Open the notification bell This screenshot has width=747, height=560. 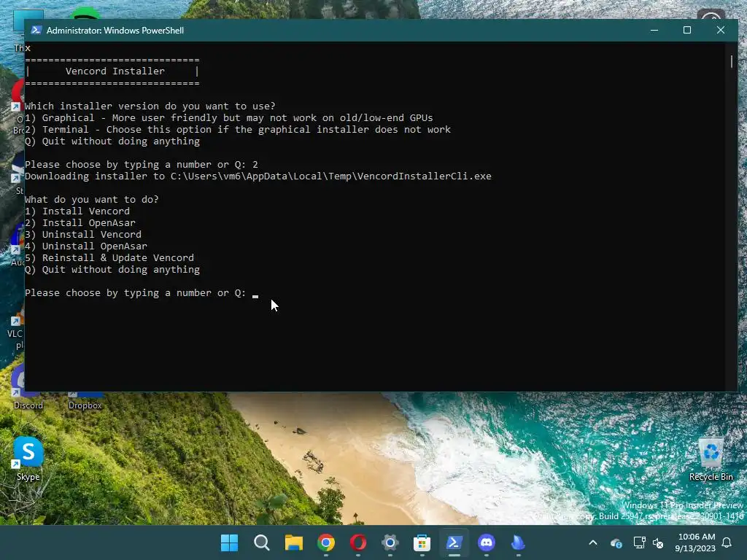(x=727, y=542)
